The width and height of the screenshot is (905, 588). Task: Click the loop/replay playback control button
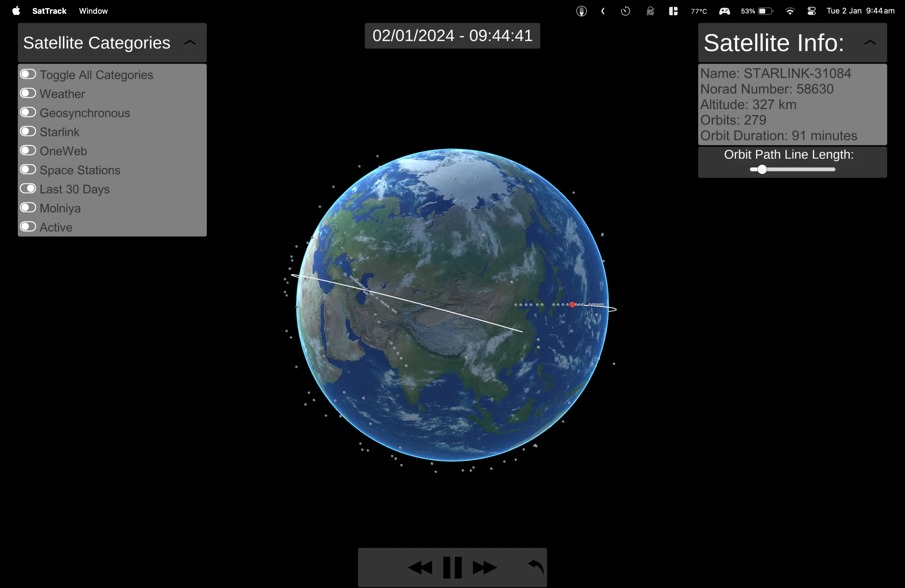coord(536,566)
